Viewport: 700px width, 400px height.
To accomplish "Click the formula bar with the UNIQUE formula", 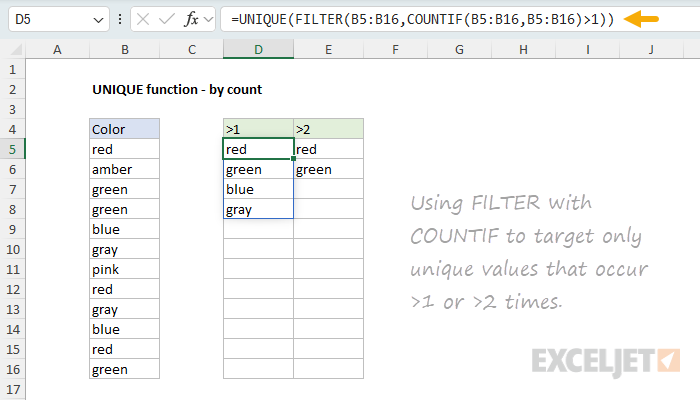I will coord(460,19).
